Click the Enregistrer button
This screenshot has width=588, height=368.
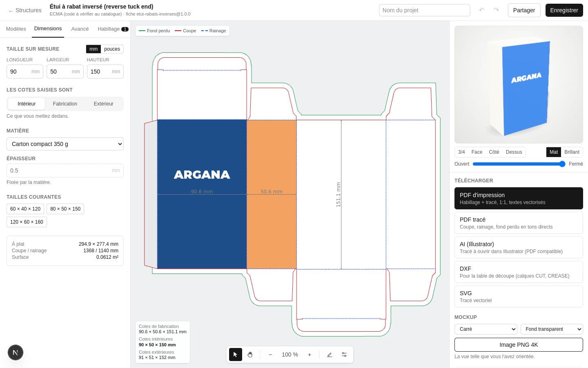tap(564, 10)
